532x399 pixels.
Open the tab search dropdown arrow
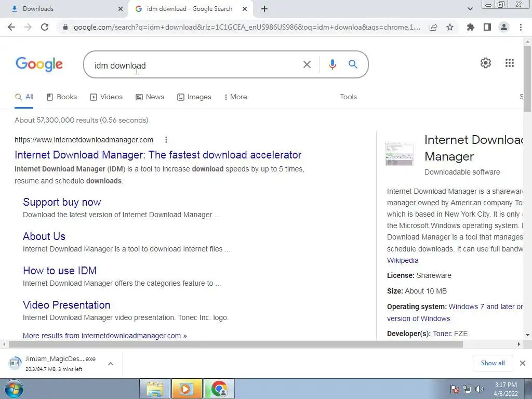[470, 9]
